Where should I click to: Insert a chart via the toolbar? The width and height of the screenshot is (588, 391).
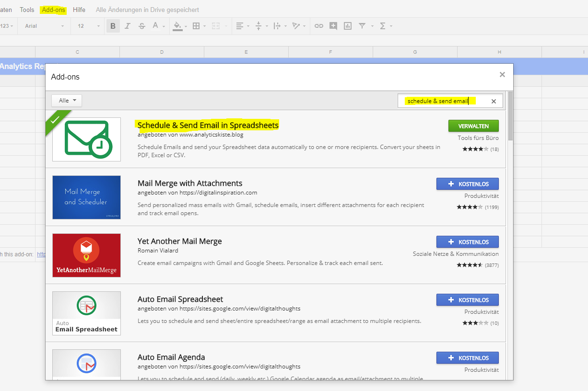pos(348,26)
